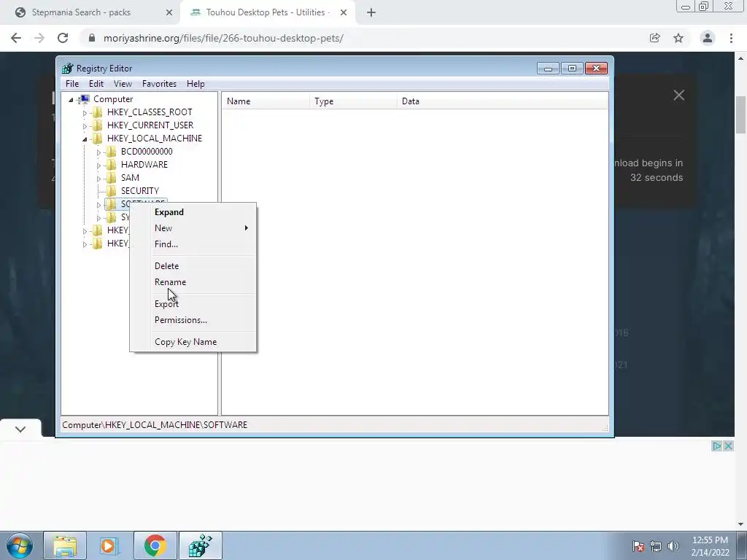
Task: Click the HKEY_CLASSES_ROOT folder icon
Action: pyautogui.click(x=97, y=112)
